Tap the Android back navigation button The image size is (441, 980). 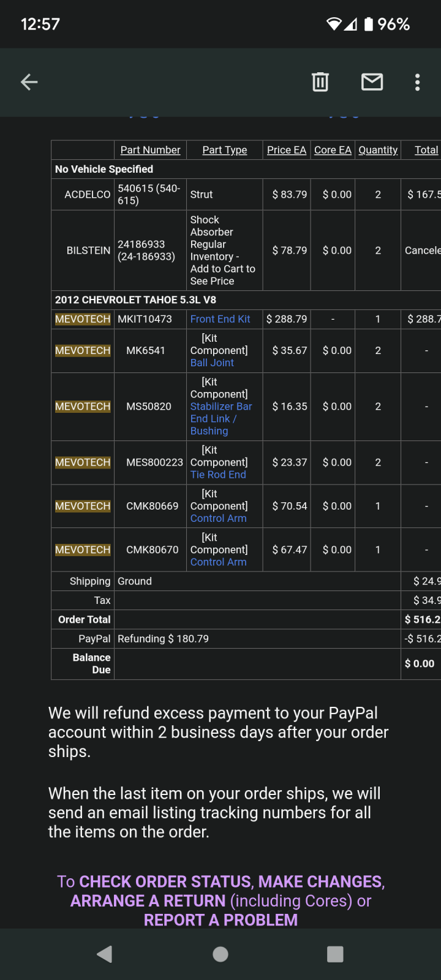coord(105,954)
